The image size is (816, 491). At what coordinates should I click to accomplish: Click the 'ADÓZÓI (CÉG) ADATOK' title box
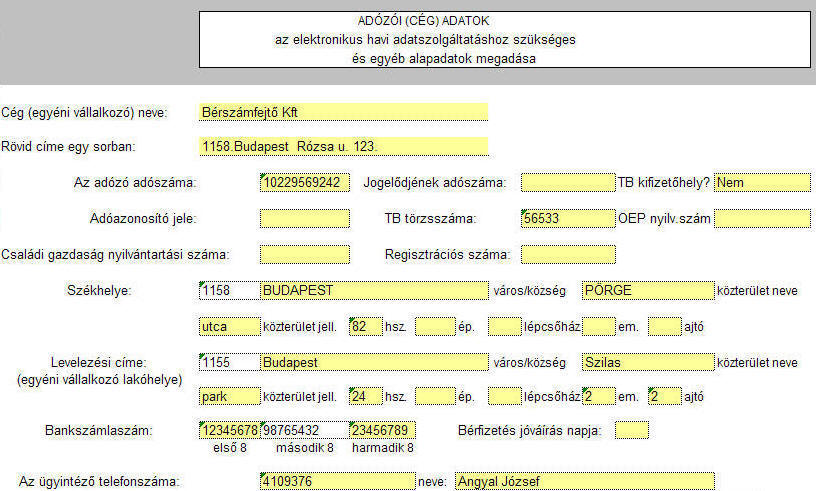(505, 40)
